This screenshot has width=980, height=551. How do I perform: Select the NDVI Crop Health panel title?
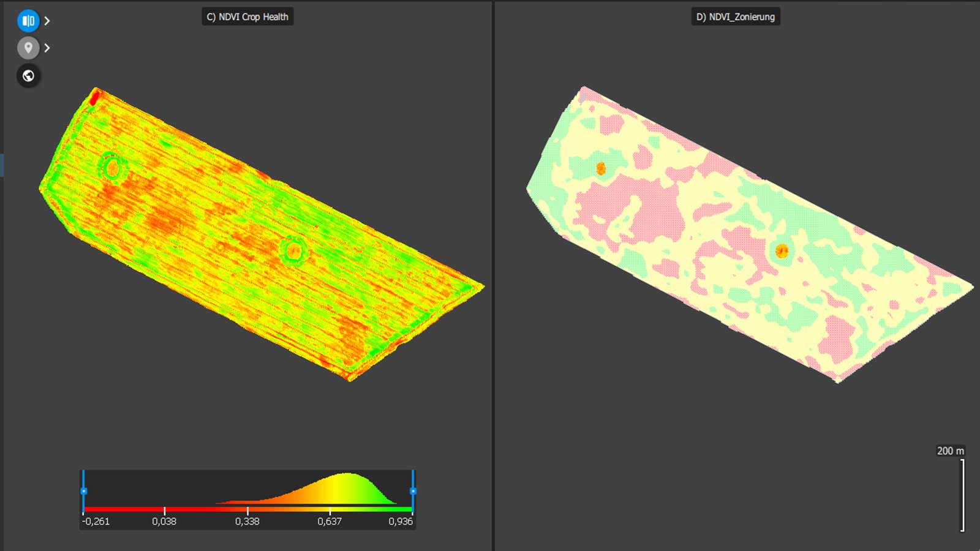pos(249,17)
